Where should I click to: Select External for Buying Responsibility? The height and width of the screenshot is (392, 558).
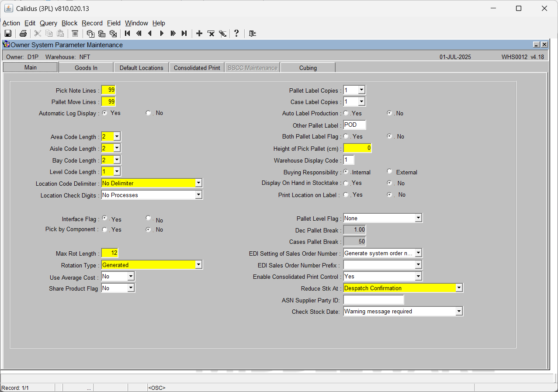pos(390,171)
